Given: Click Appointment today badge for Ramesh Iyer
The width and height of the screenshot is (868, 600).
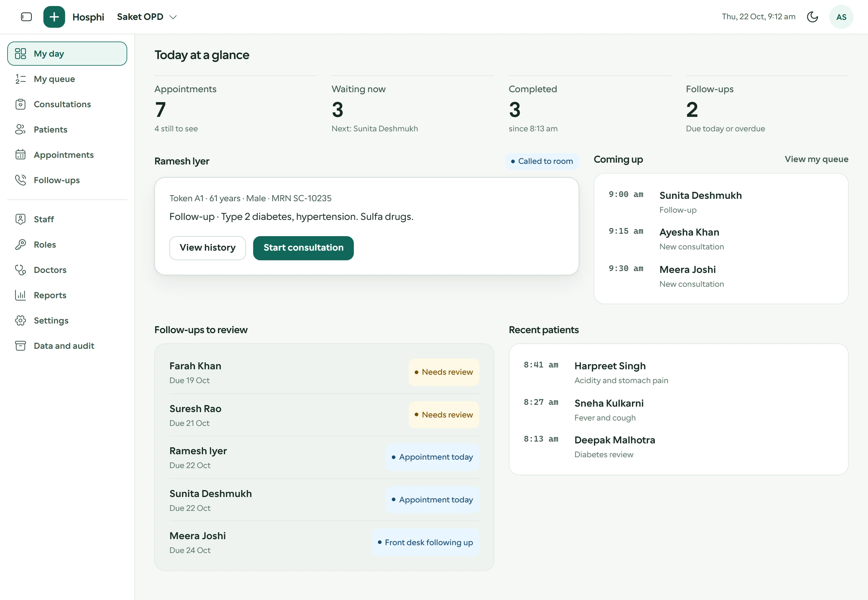Looking at the screenshot, I should pyautogui.click(x=432, y=457).
